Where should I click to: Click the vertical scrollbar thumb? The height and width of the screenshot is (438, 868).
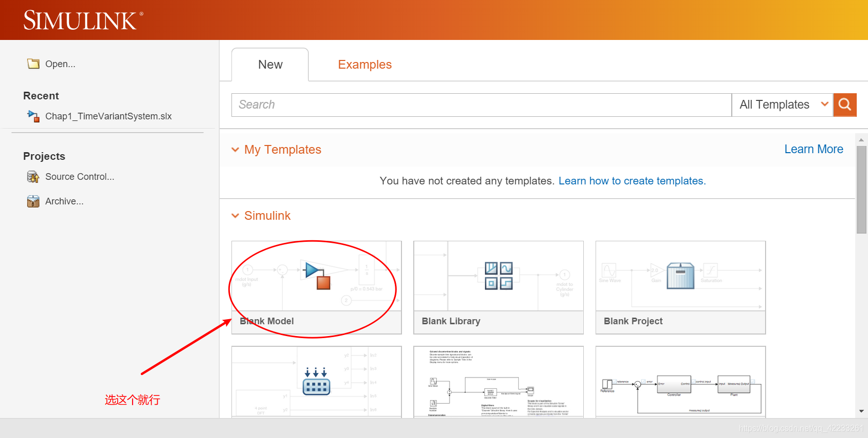(861, 190)
